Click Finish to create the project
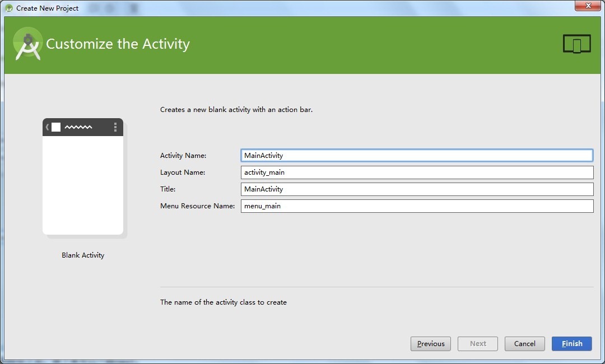 [x=571, y=344]
